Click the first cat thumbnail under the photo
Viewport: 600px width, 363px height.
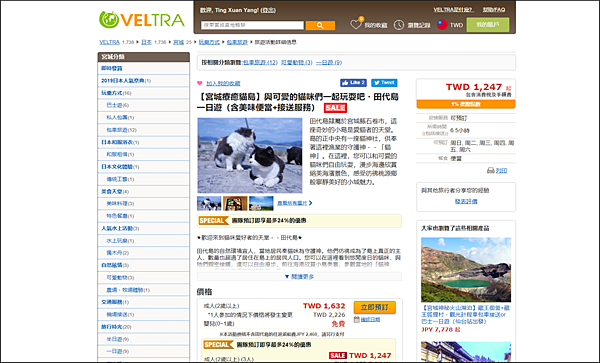pos(209,203)
